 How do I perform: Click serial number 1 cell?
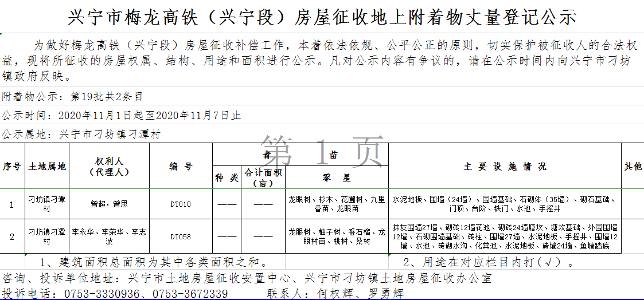[x=12, y=204]
